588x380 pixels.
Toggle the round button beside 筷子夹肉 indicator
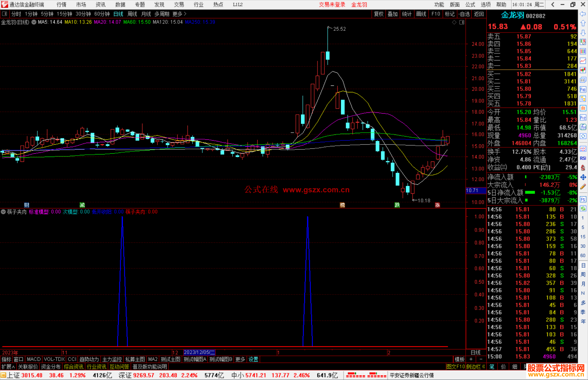(4, 212)
